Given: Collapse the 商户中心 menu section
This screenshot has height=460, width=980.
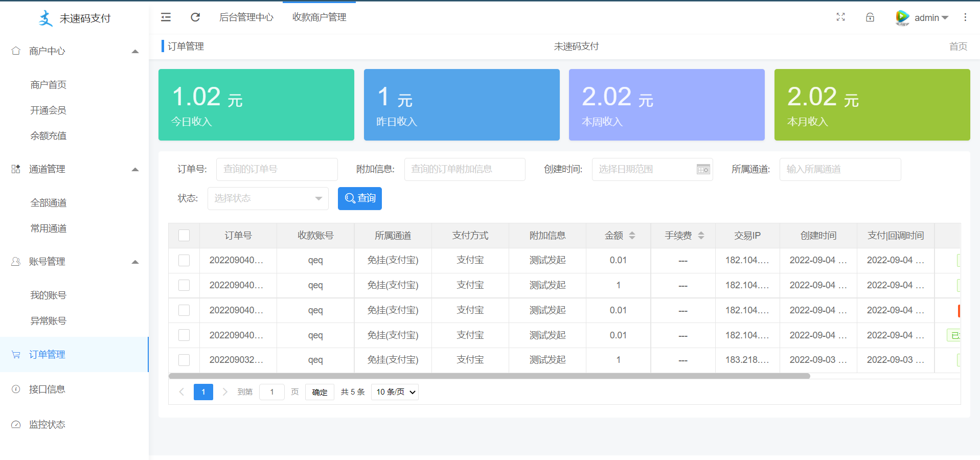Looking at the screenshot, I should (x=135, y=51).
